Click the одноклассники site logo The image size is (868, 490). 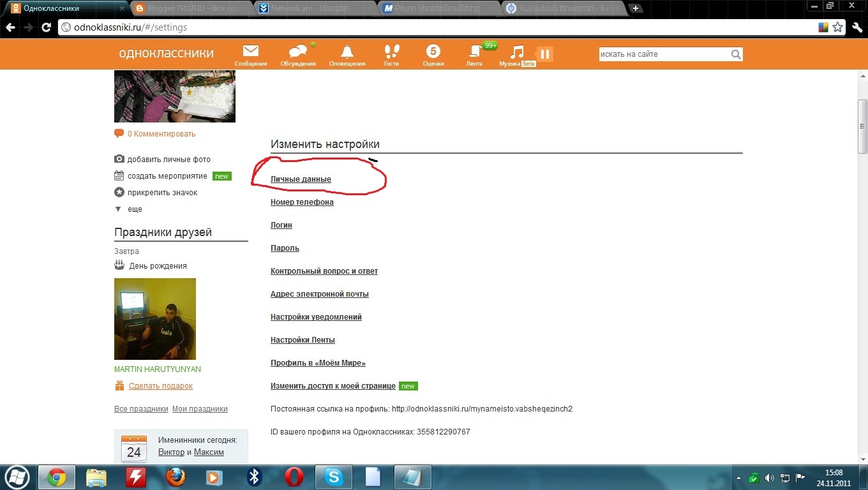point(166,54)
